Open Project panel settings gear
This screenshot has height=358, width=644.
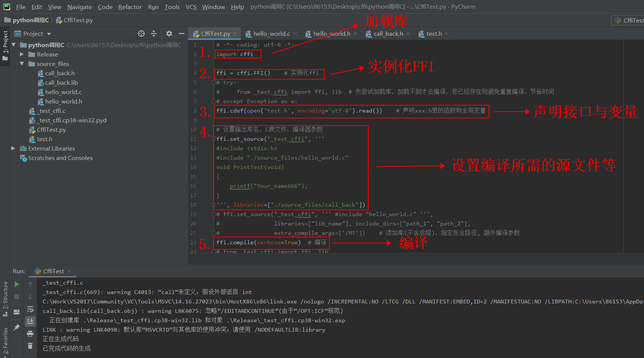tap(169, 34)
